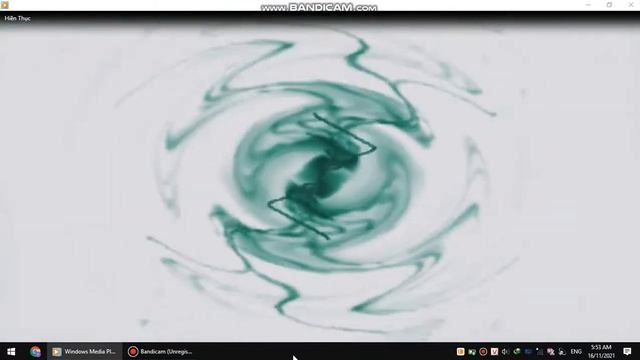Open Chrome from the taskbar
The width and height of the screenshot is (640, 360).
pos(36,351)
